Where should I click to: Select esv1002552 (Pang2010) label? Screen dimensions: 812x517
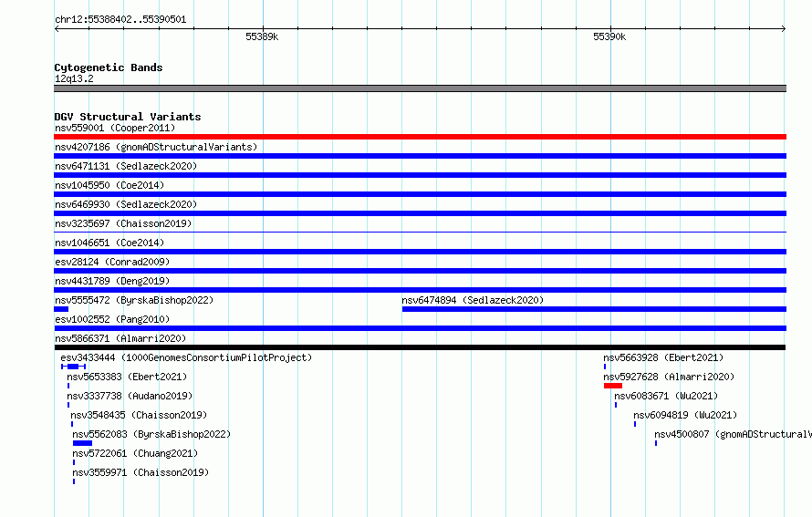(x=112, y=319)
